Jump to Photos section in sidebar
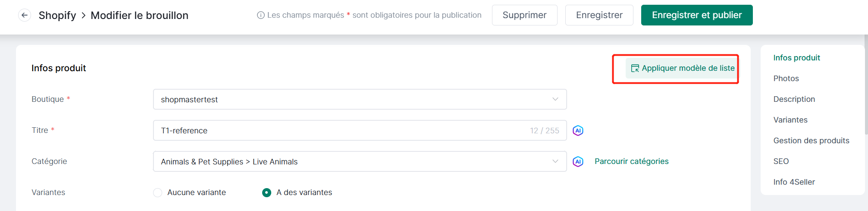 pyautogui.click(x=786, y=79)
